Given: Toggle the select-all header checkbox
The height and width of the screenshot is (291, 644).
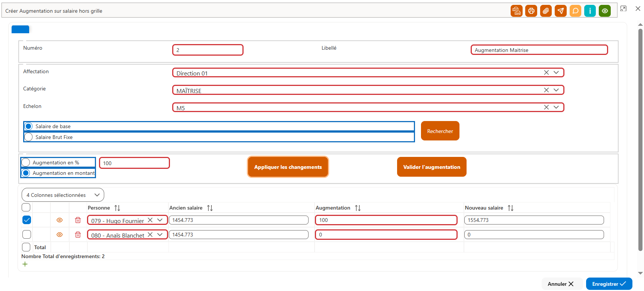Looking at the screenshot, I should pos(26,207).
